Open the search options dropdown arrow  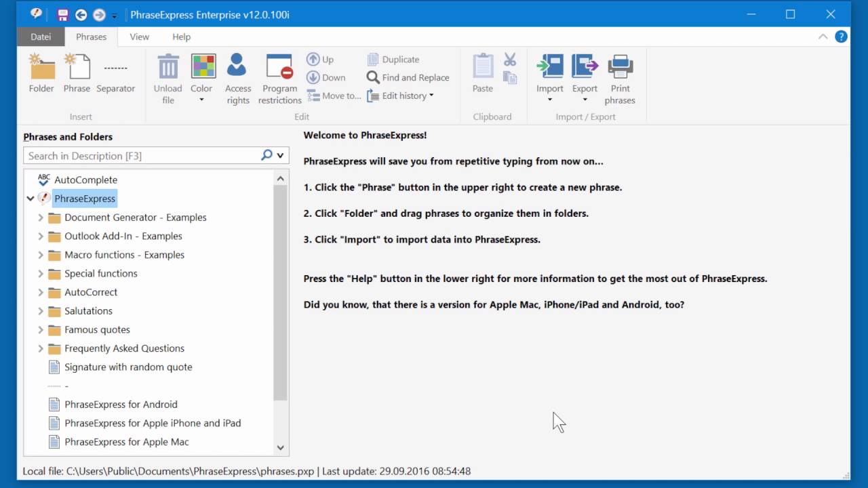(x=280, y=156)
